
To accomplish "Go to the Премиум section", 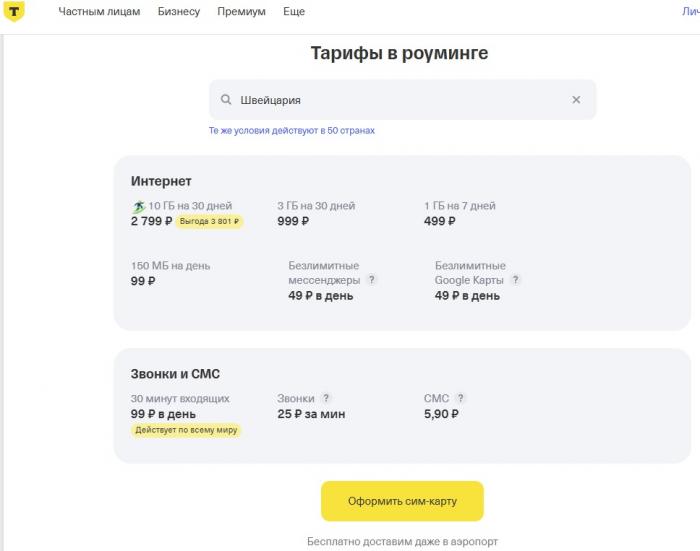I will (x=242, y=12).
